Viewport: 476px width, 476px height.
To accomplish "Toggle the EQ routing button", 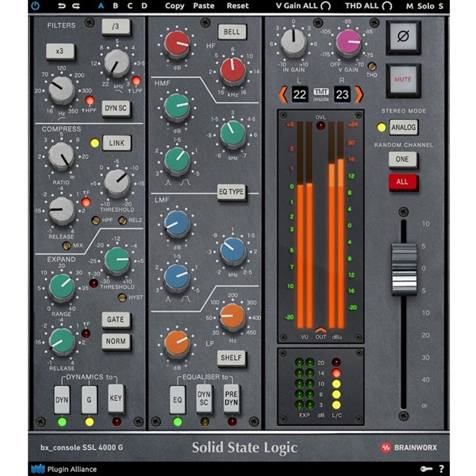I will 178,400.
